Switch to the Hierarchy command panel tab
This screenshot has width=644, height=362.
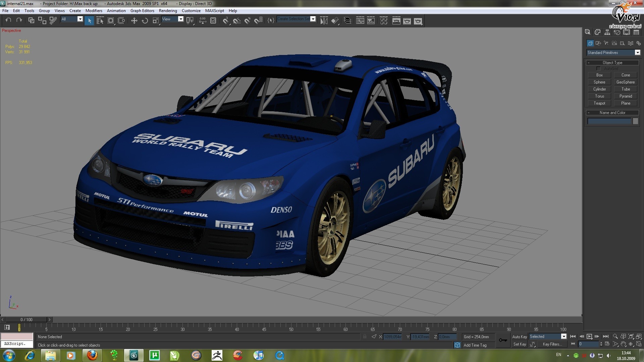(607, 32)
